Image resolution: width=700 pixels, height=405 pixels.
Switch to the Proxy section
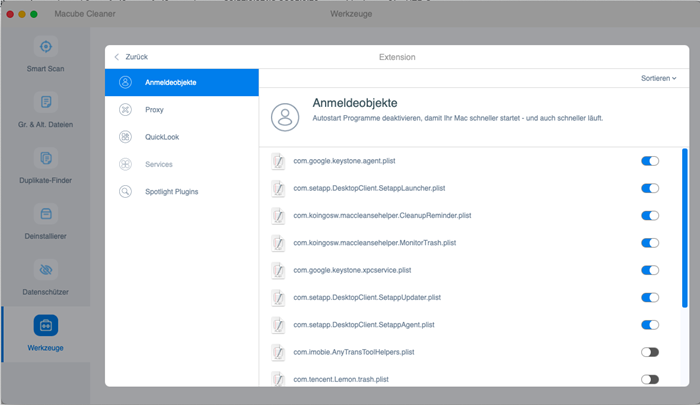click(182, 109)
